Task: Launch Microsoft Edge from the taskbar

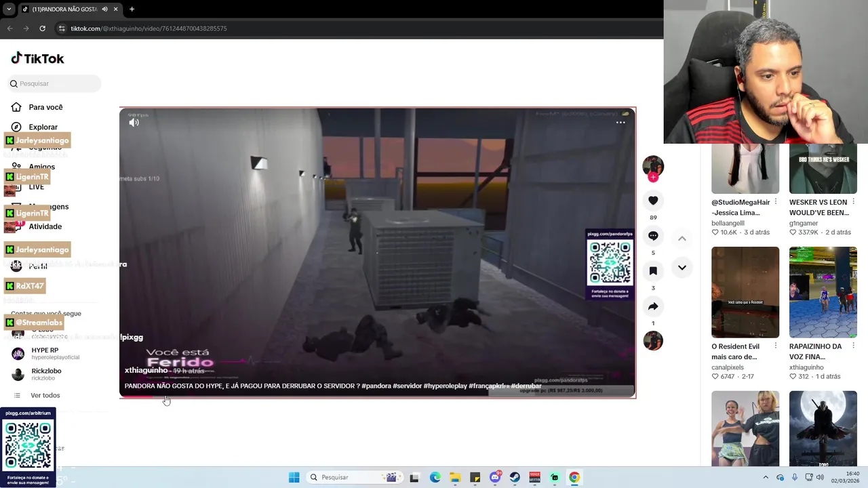Action: [x=435, y=477]
